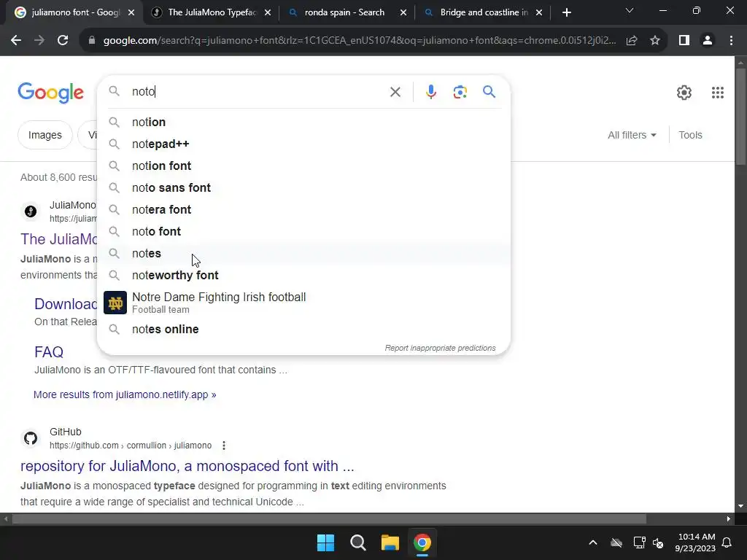747x560 pixels.
Task: Open the tab search chevron
Action: pos(630,10)
